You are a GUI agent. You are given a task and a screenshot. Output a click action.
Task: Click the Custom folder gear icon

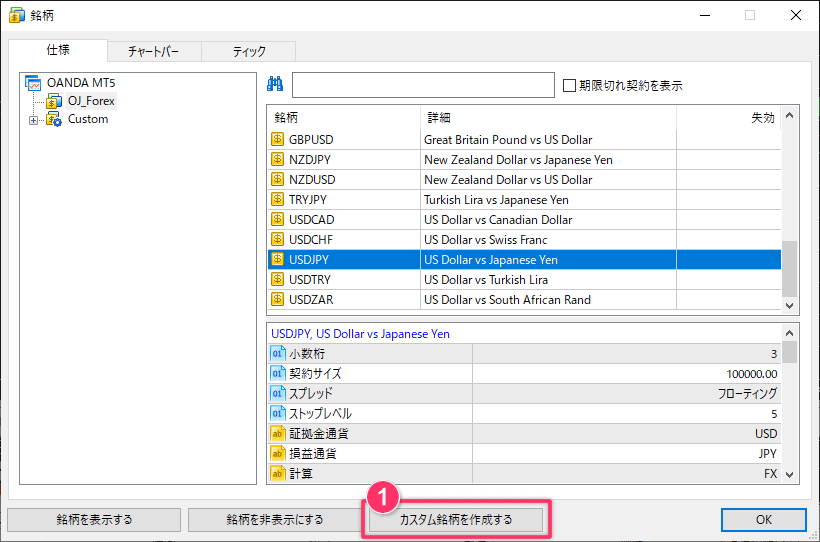point(54,119)
